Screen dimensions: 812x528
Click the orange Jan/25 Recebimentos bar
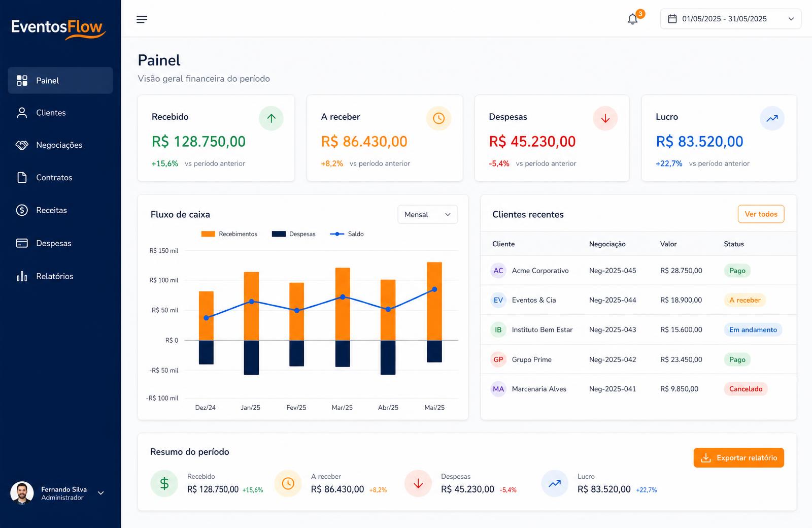click(251, 306)
